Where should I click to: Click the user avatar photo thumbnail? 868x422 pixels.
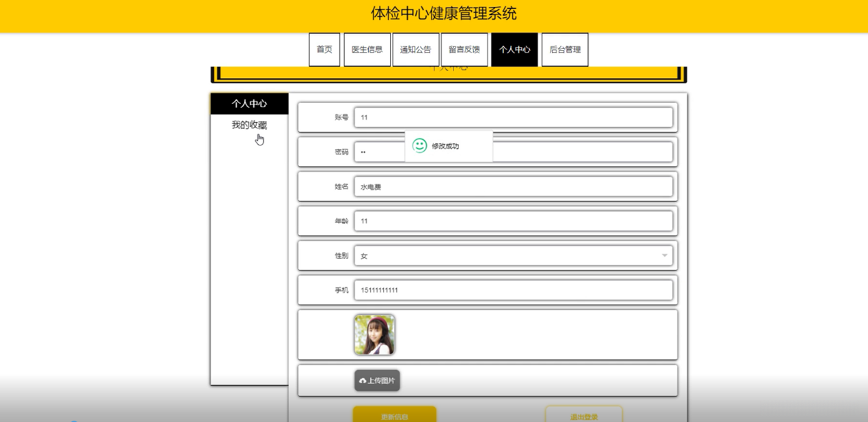click(x=374, y=335)
